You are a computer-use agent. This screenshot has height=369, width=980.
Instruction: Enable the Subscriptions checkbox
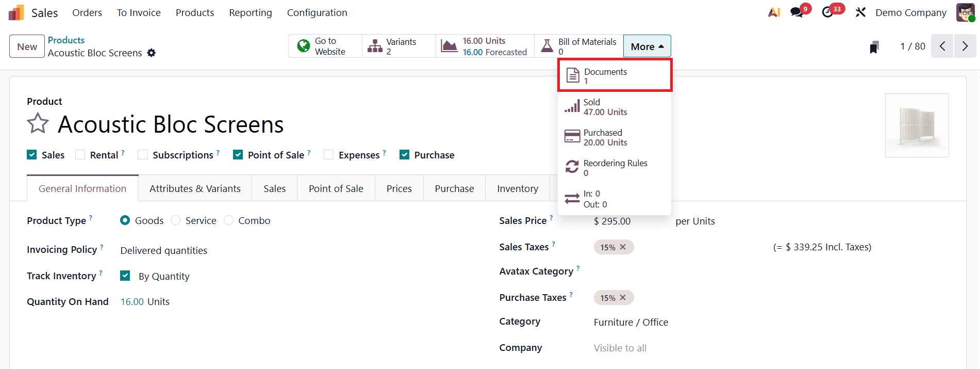[x=143, y=155]
